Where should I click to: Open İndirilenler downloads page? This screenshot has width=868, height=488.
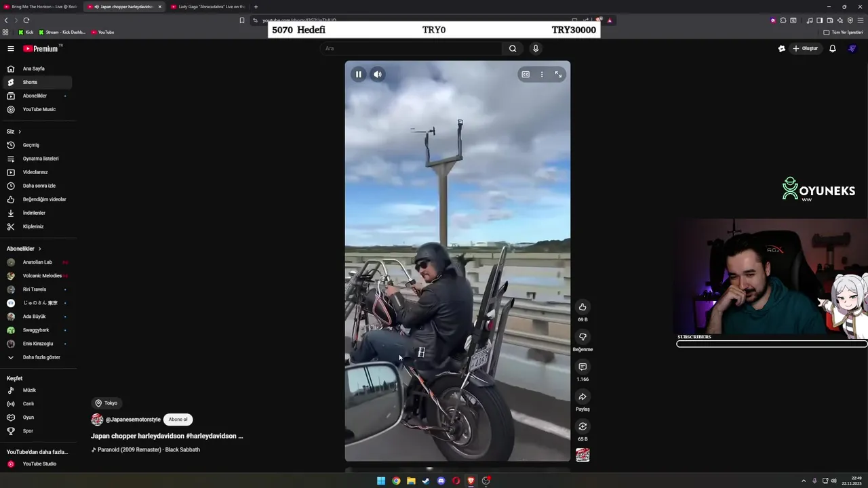coord(37,213)
